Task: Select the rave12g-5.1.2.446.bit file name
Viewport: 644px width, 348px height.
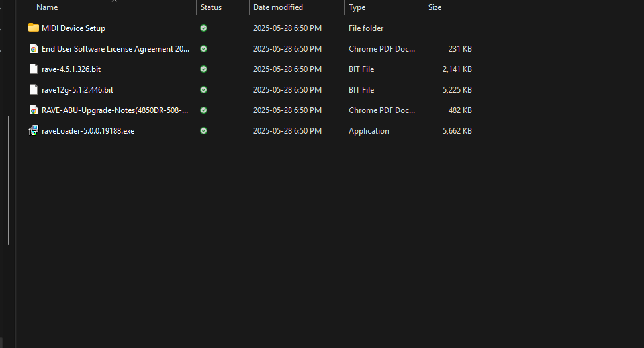Action: click(x=77, y=90)
